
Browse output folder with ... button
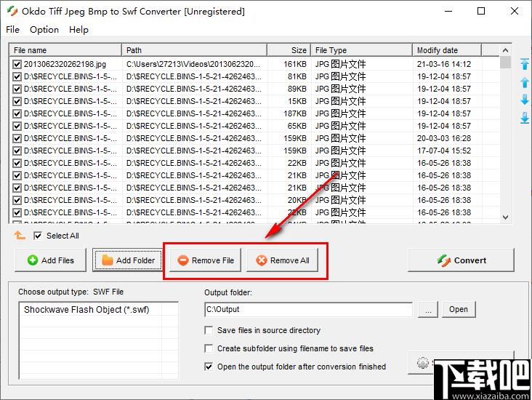point(428,309)
